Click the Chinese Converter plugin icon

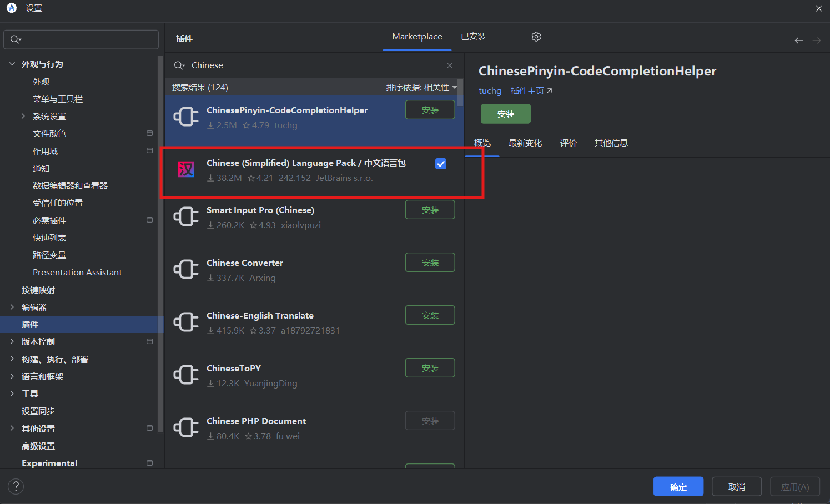[x=186, y=269]
